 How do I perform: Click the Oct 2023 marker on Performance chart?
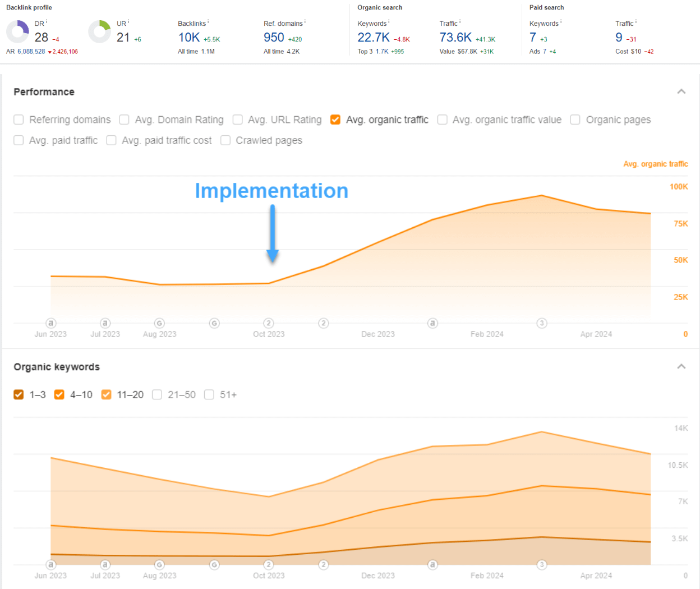point(269,323)
